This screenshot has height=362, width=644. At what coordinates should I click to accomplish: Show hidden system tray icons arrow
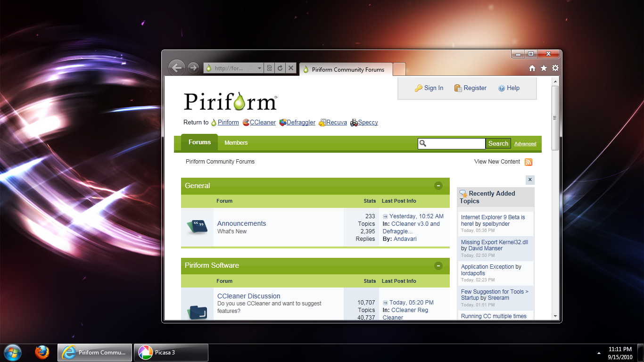599,353
